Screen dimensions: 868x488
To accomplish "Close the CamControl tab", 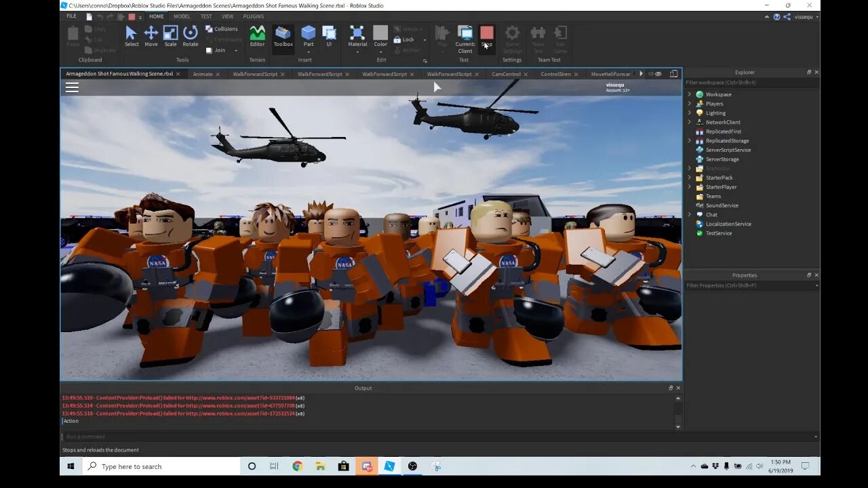I will (527, 75).
